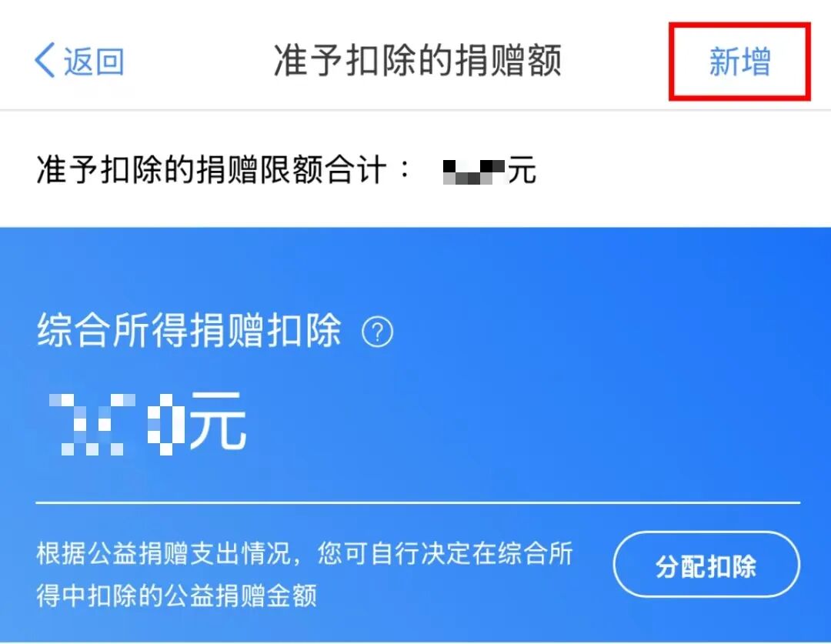Tap the 增 character in 新增
Screen dimensions: 831x644
(x=756, y=61)
